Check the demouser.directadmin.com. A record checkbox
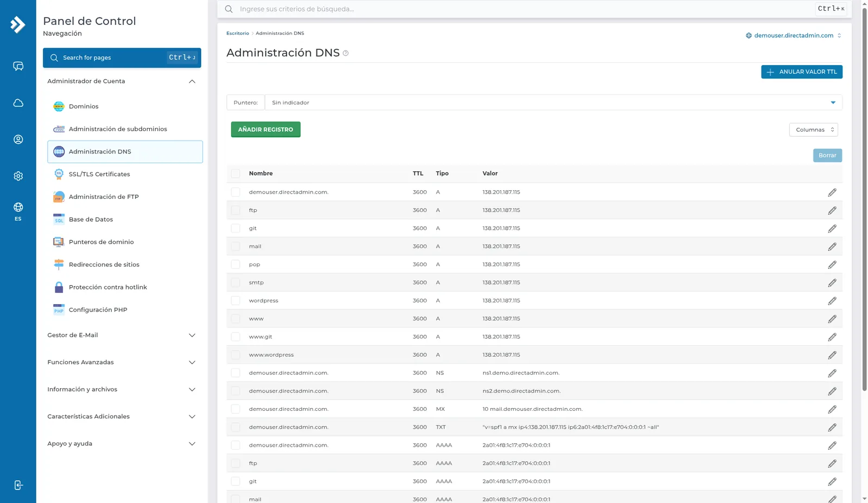This screenshot has width=868, height=503. point(235,192)
